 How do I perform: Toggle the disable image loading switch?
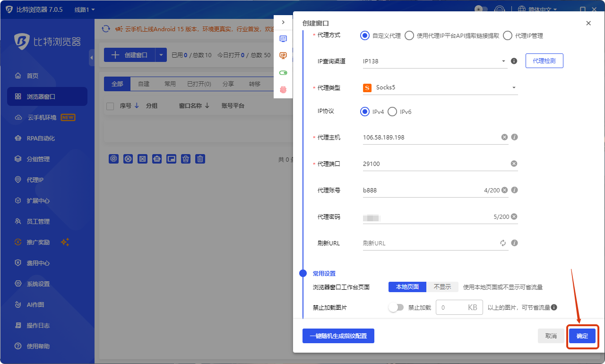(x=396, y=307)
